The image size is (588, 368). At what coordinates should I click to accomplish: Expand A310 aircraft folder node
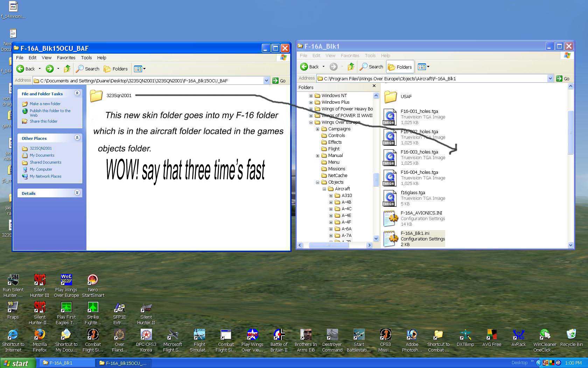click(331, 196)
